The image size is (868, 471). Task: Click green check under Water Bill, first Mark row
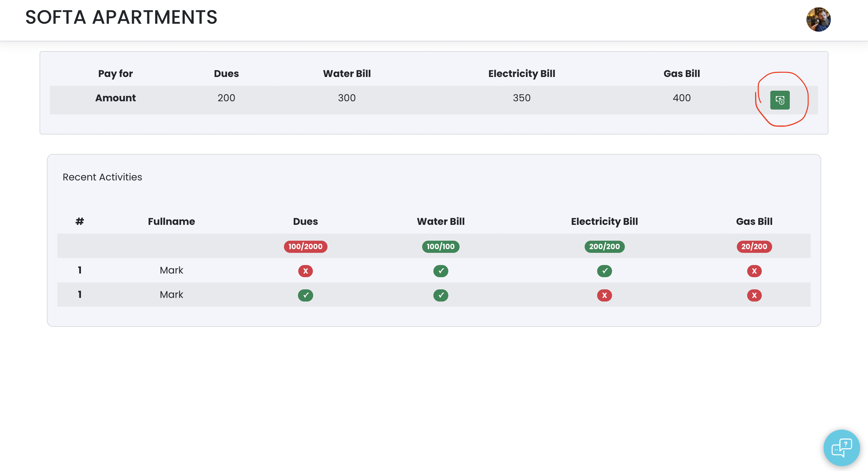pyautogui.click(x=440, y=271)
